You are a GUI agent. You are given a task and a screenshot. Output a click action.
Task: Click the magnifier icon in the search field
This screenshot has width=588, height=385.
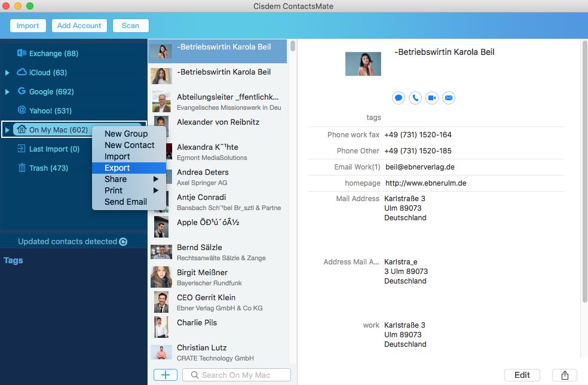[x=195, y=375]
